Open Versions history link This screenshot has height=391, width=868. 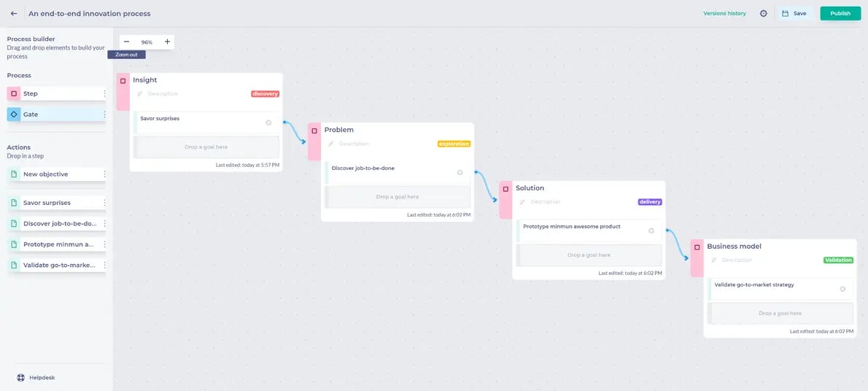[724, 13]
